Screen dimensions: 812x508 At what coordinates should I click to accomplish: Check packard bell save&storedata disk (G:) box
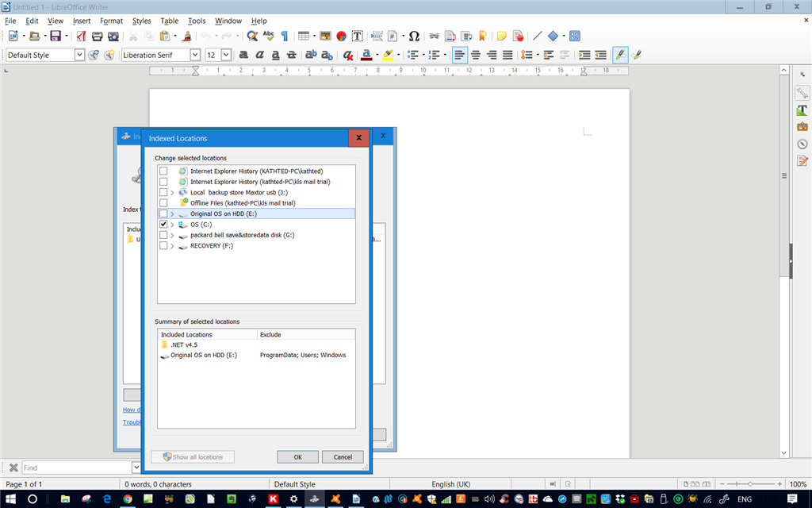click(163, 235)
